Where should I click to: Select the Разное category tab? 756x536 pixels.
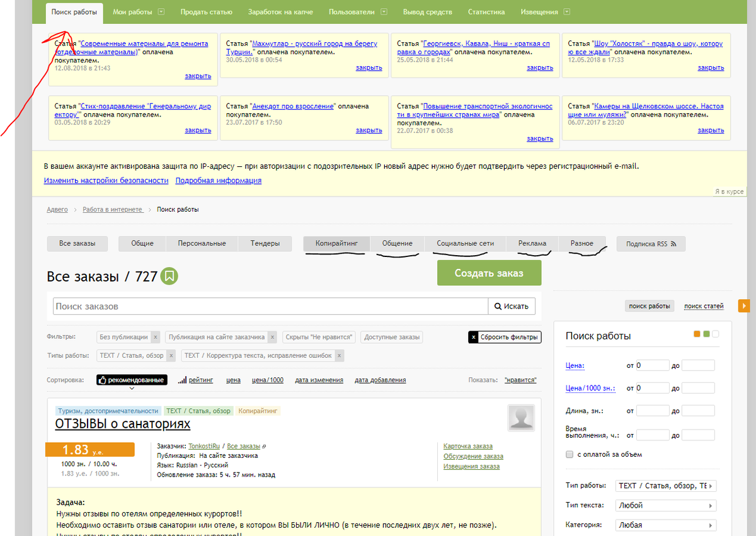[x=581, y=244]
